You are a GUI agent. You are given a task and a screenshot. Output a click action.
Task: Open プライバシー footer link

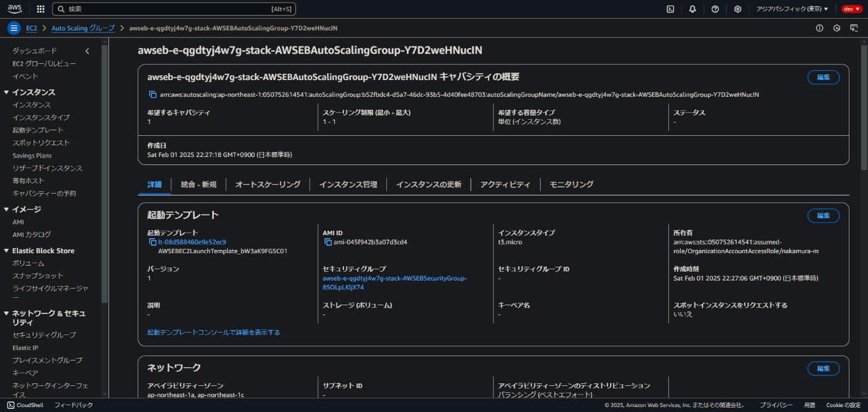[x=776, y=405]
